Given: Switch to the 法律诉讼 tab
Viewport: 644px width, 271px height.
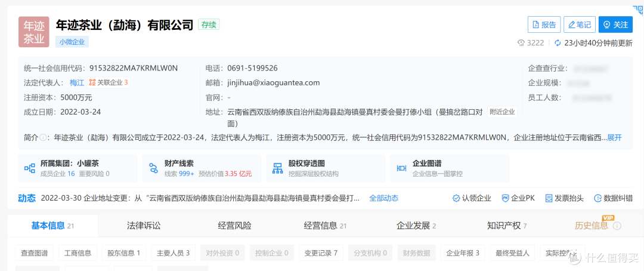Looking at the screenshot, I should point(144,226).
